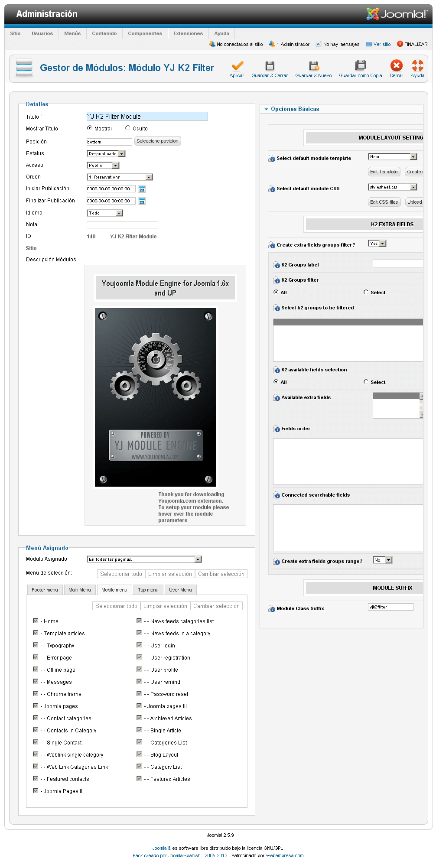Image resolution: width=436 pixels, height=868 pixels.
Task: Toggle the Home menu item checkbox
Action: coord(36,621)
